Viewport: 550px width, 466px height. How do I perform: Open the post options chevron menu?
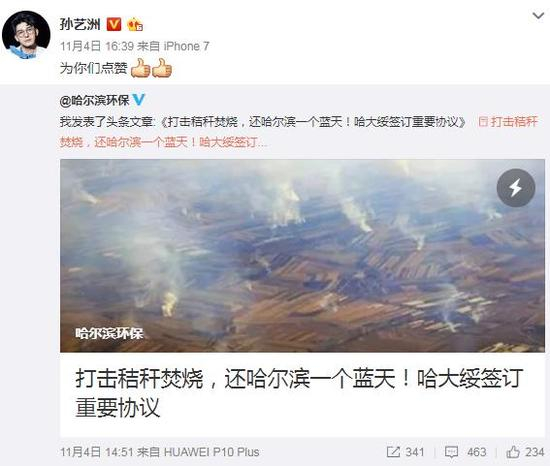[x=538, y=16]
